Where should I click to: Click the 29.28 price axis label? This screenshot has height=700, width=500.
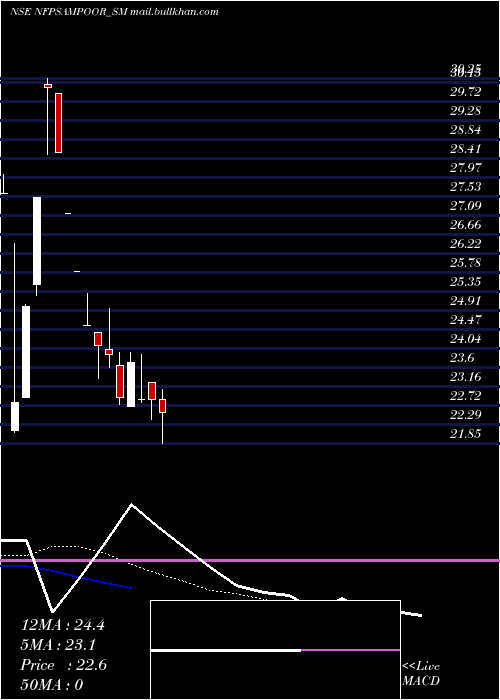click(466, 111)
